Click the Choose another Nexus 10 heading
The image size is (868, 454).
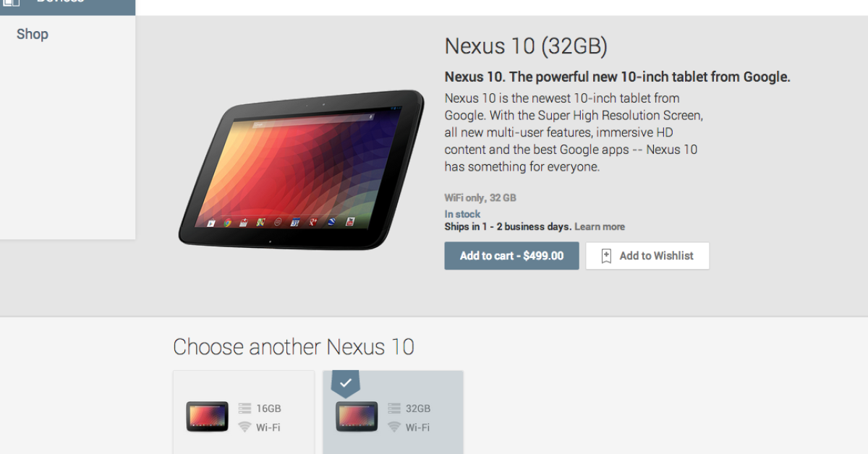(294, 347)
